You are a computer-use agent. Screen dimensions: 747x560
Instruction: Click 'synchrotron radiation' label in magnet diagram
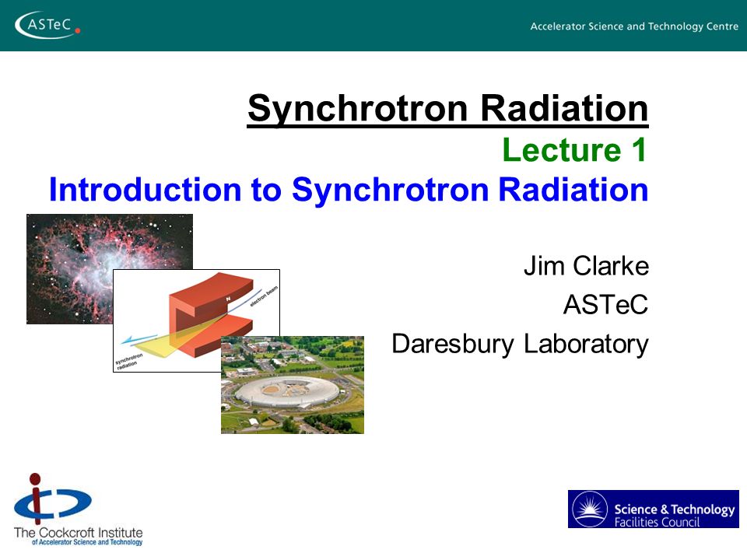128,362
